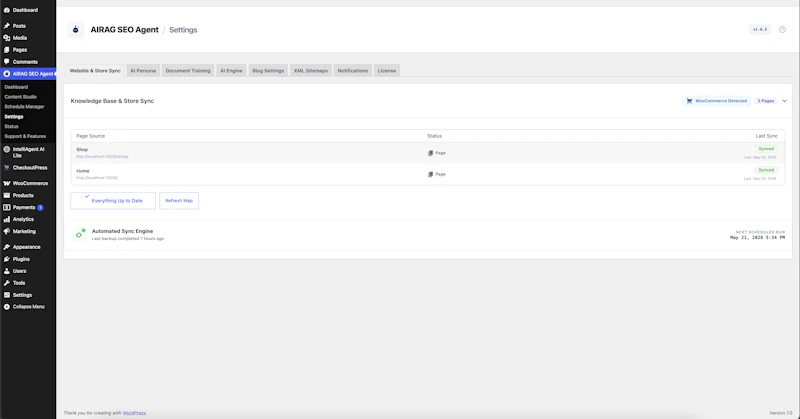The image size is (800, 419).
Task: Click the Status column header
Action: click(434, 136)
